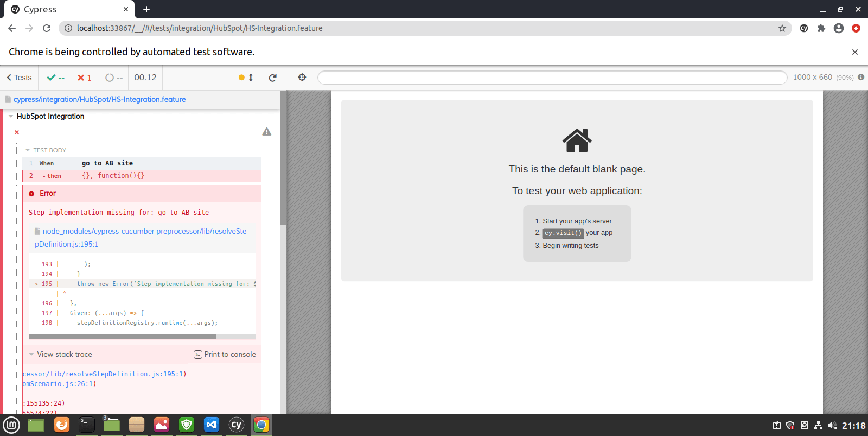Open the Chrome extensions puzzle menu

[821, 28]
